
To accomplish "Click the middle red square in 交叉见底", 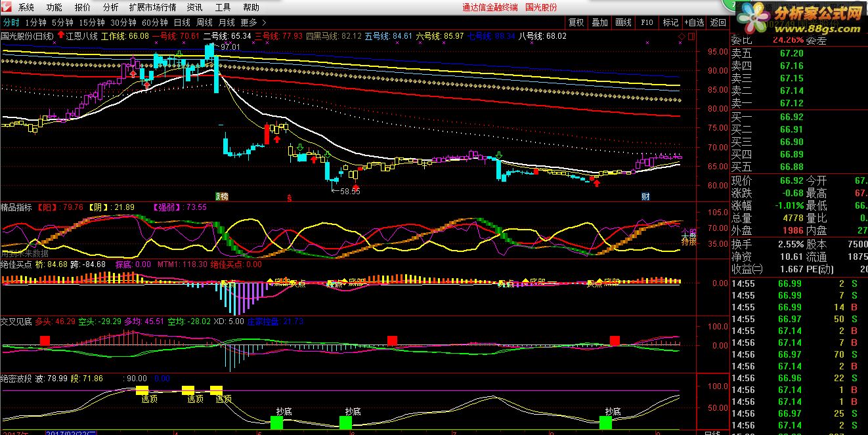I will click(x=392, y=341).
